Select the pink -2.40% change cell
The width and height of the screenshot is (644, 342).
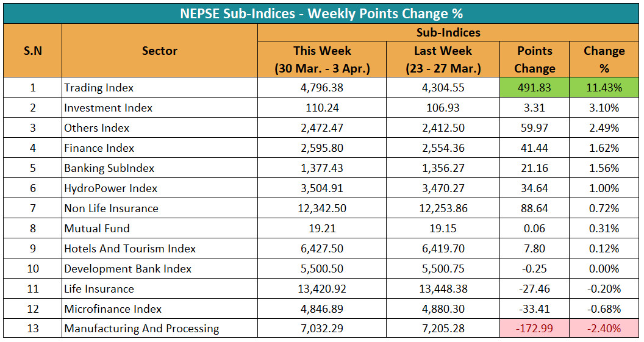[604, 329]
